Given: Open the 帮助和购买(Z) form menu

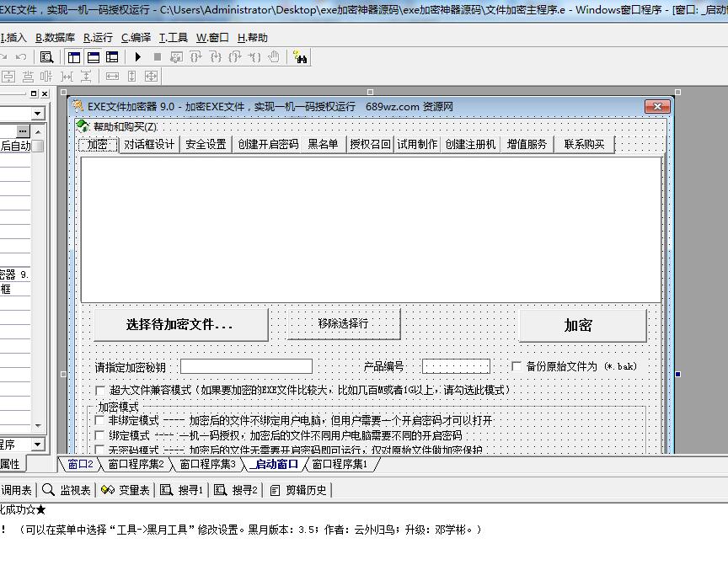Looking at the screenshot, I should [x=117, y=126].
